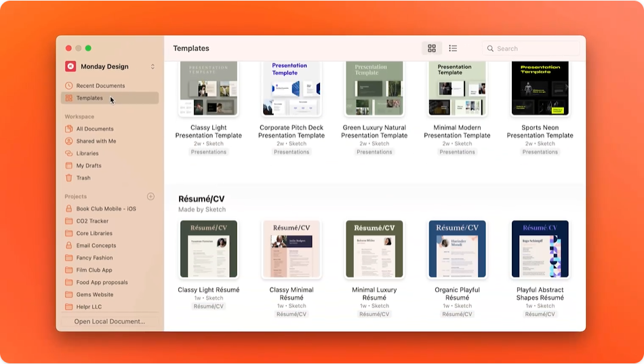Image resolution: width=644 pixels, height=364 pixels.
Task: Open Recent Documents
Action: coord(110,86)
